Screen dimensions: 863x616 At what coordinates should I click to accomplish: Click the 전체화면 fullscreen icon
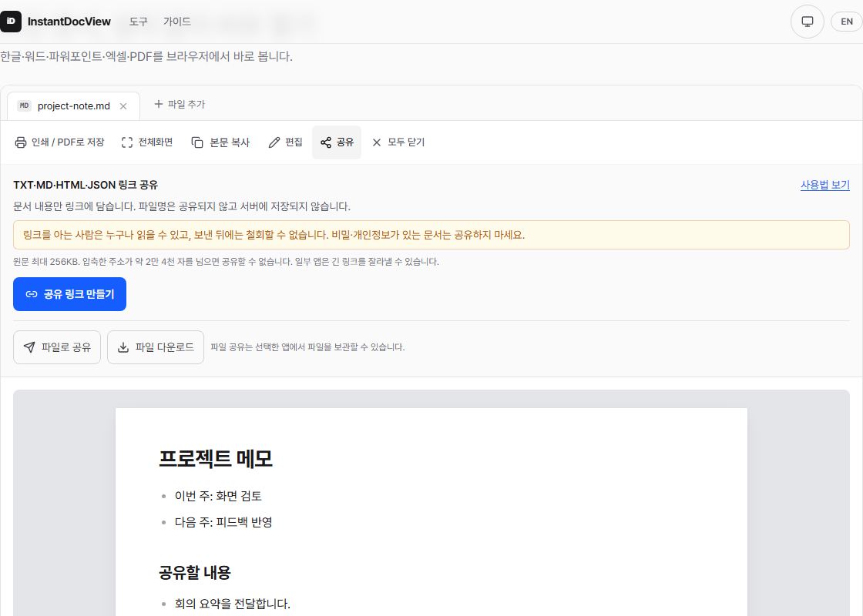(127, 142)
